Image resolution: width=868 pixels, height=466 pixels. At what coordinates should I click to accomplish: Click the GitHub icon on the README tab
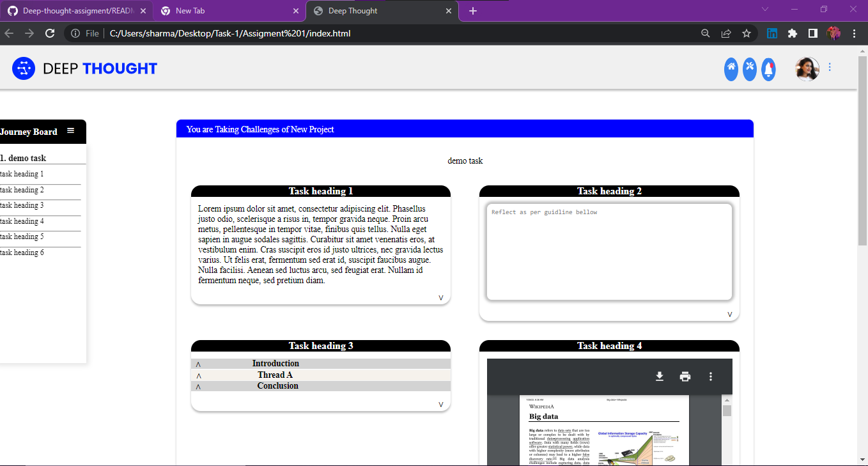click(13, 10)
